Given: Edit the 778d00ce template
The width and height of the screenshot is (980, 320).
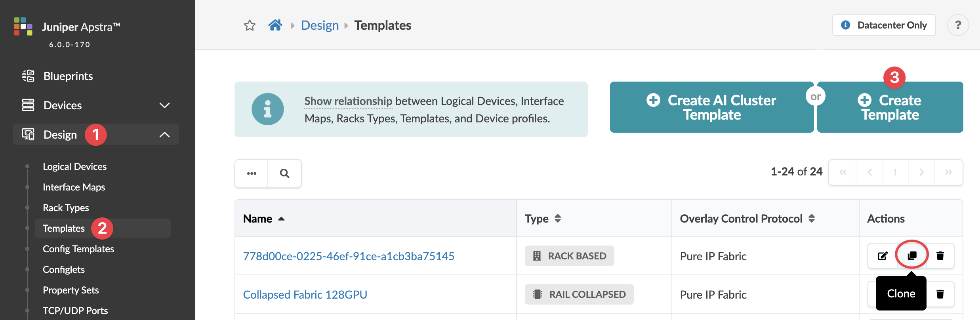Looking at the screenshot, I should click(883, 256).
